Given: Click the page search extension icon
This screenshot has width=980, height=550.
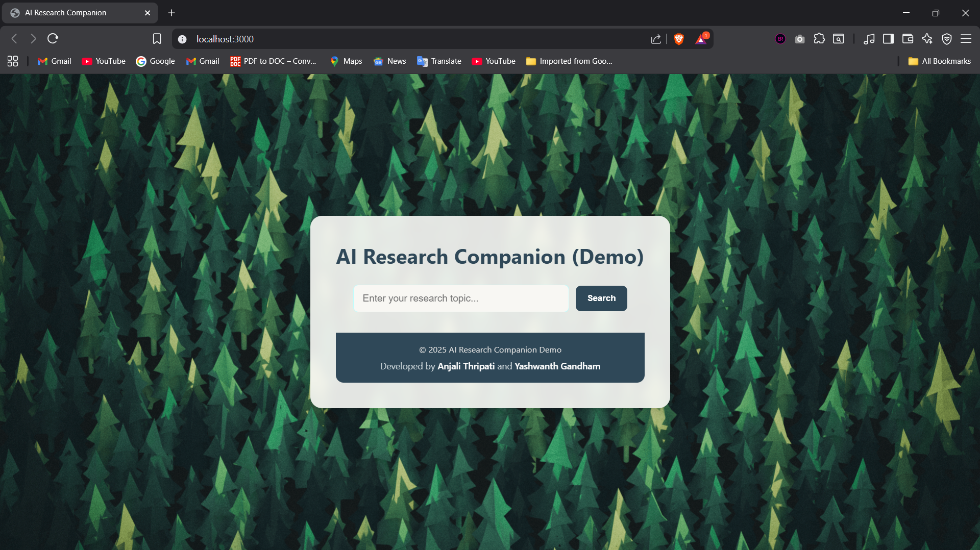Looking at the screenshot, I should click(839, 39).
